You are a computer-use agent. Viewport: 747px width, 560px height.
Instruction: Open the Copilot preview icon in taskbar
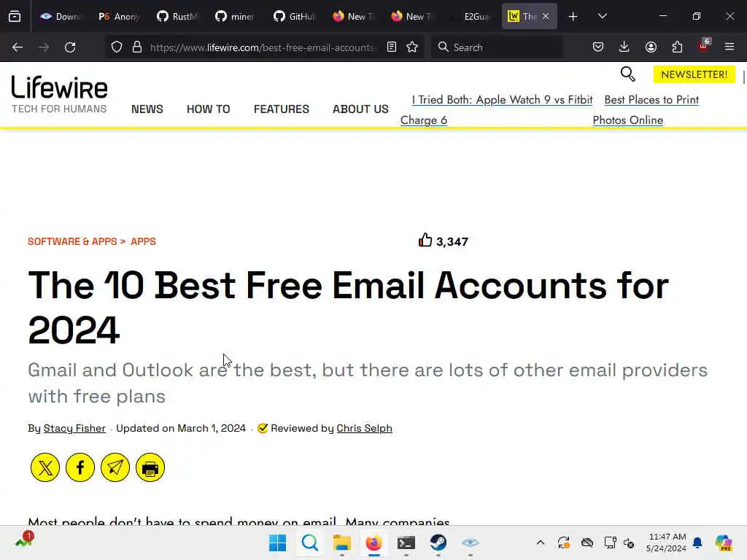724,542
